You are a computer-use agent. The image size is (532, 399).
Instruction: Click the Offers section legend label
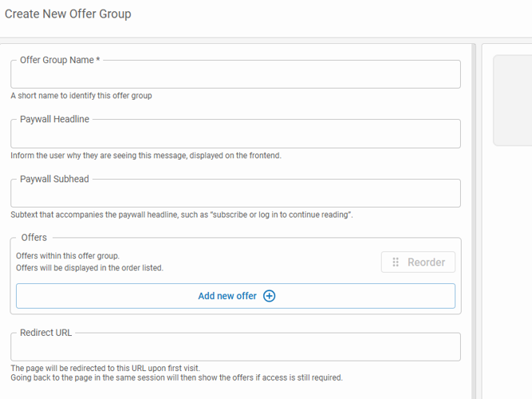34,237
